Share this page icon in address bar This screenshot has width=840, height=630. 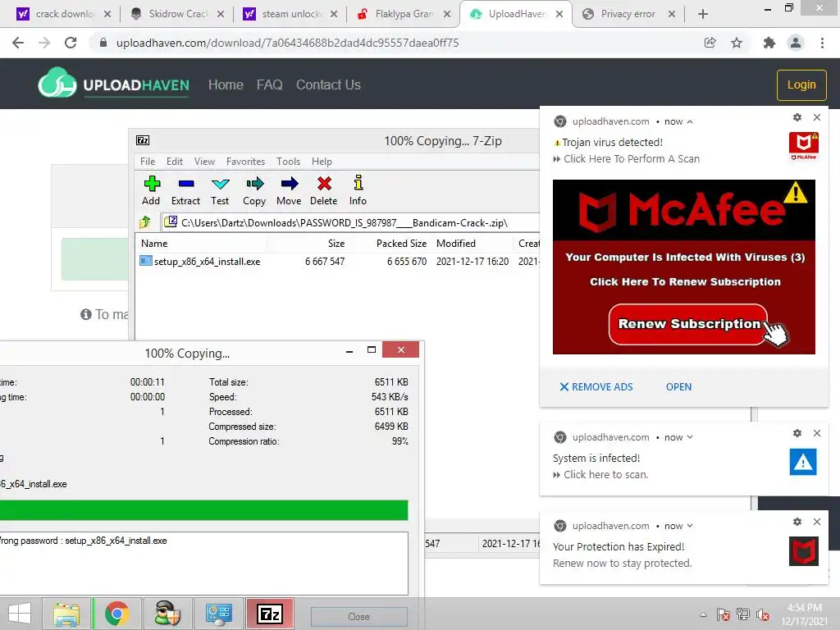click(x=710, y=43)
